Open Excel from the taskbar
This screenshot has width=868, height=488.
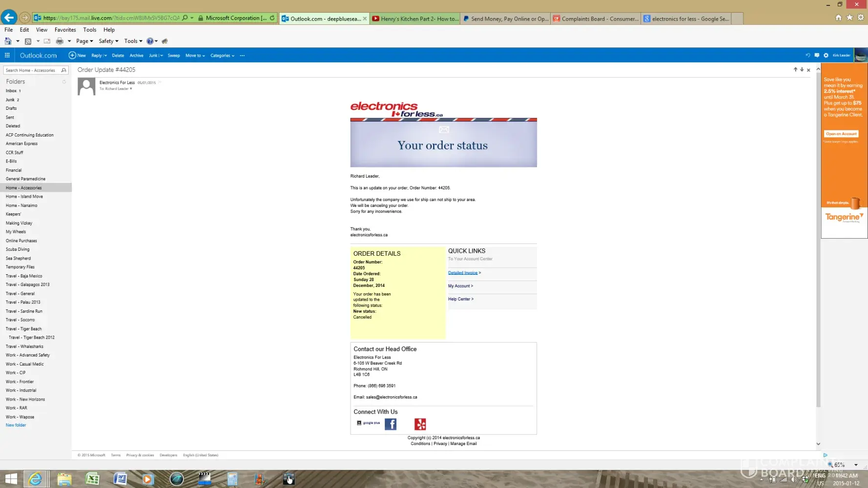[92, 479]
